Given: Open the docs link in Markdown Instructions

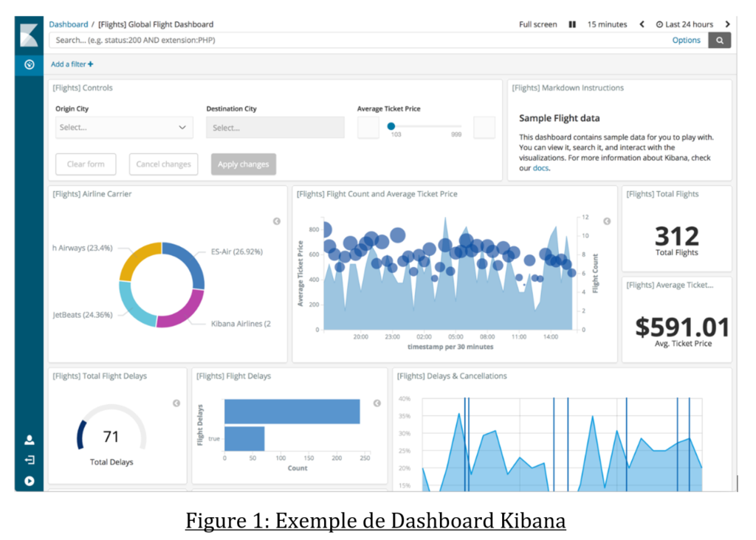Looking at the screenshot, I should [x=540, y=168].
